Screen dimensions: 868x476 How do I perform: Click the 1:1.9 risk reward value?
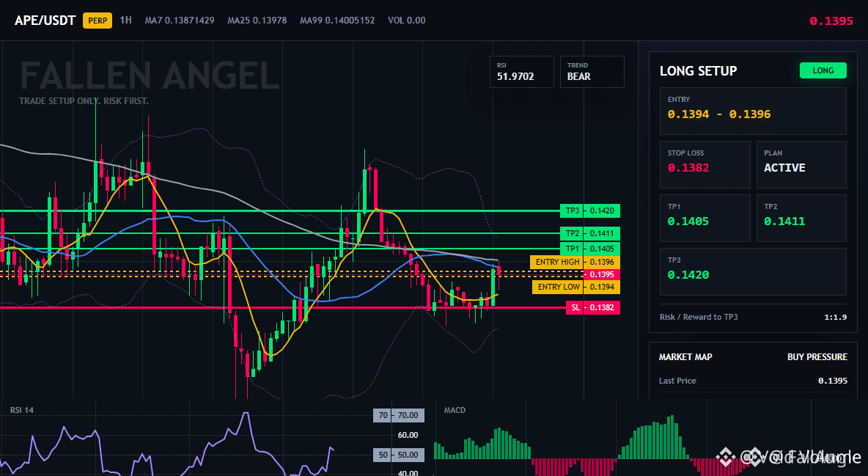coord(835,318)
